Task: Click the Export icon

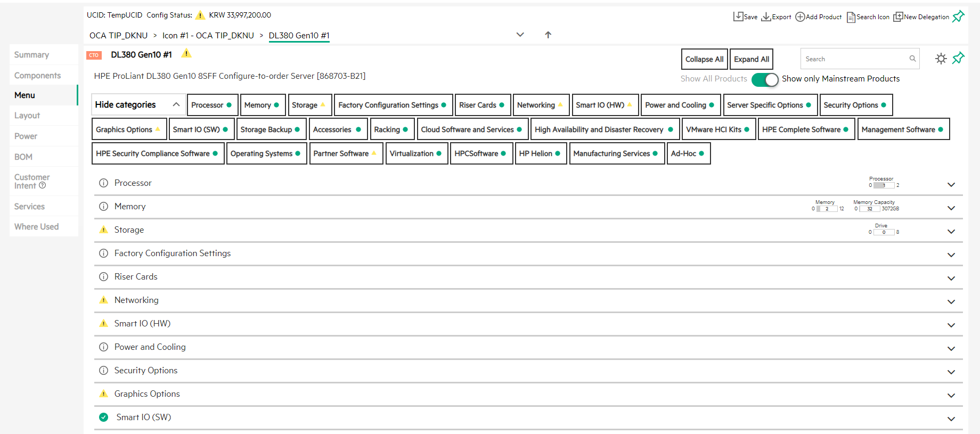Action: click(766, 17)
